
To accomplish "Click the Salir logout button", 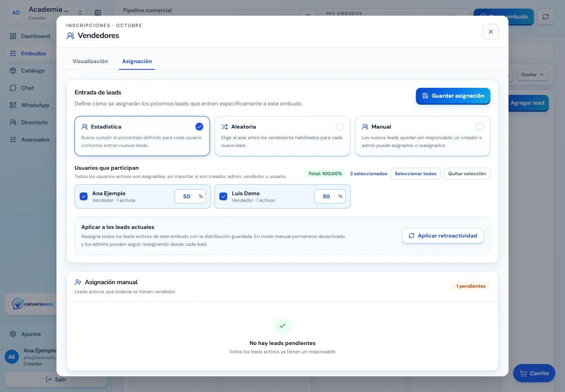I will coord(56,379).
